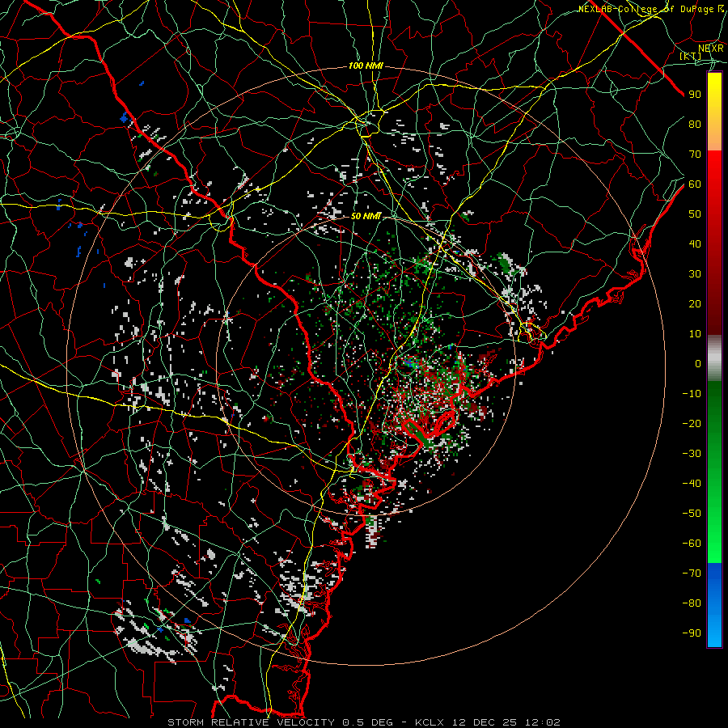Click the -60 value on velocity scale
The width and height of the screenshot is (728, 728).
click(x=692, y=544)
